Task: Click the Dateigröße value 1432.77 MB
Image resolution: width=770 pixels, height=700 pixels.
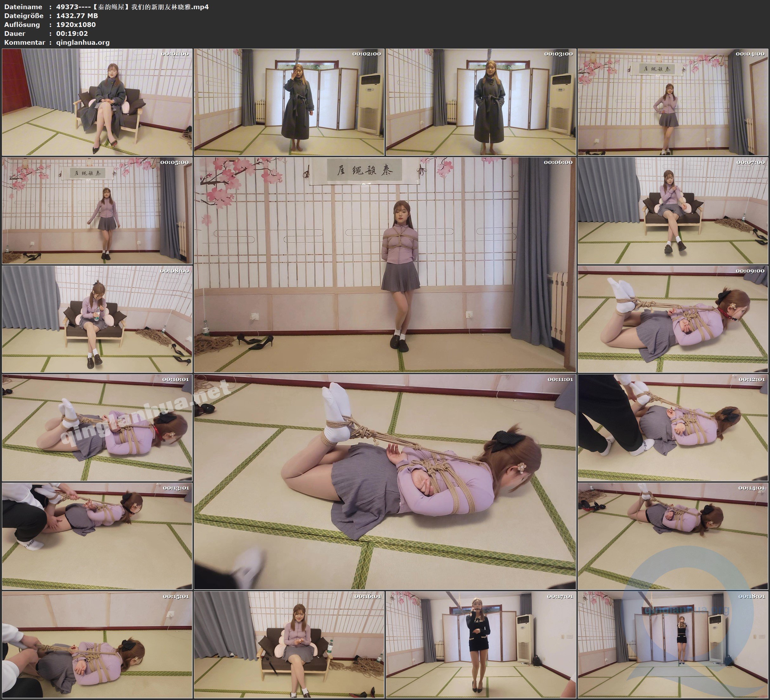Action: point(77,16)
